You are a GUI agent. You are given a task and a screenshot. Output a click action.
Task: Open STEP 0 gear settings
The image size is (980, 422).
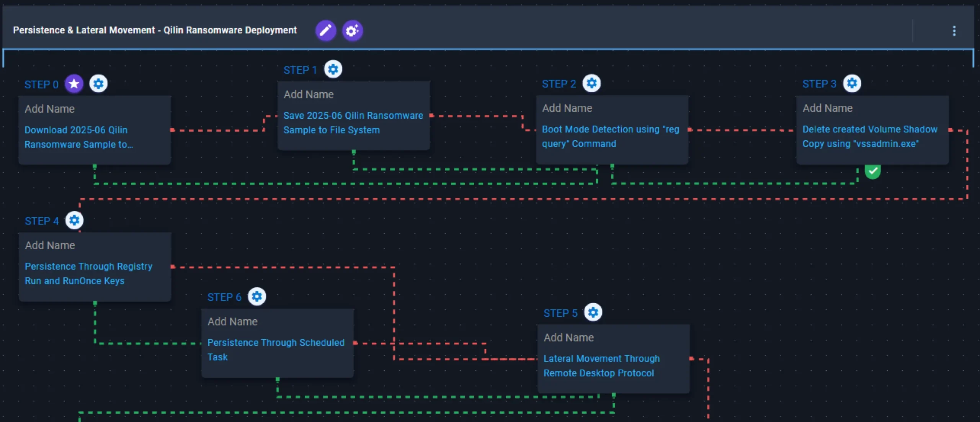(x=98, y=84)
